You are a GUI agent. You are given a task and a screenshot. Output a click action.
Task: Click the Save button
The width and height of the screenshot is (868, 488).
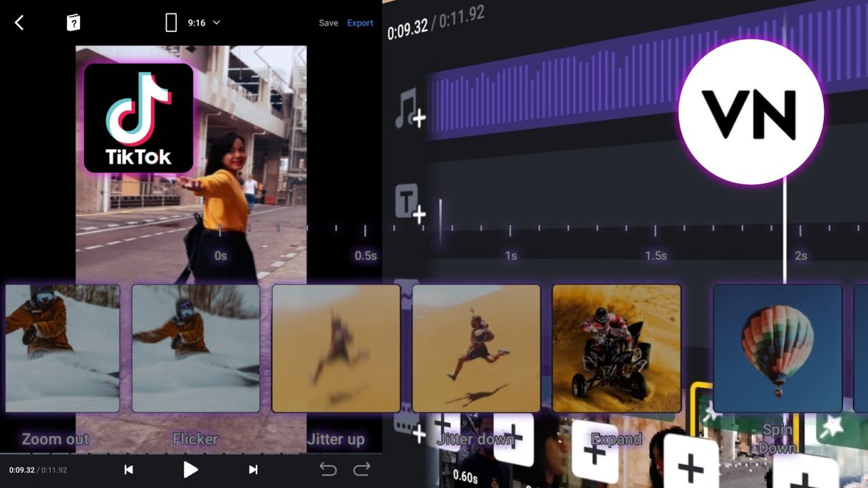[x=328, y=23]
